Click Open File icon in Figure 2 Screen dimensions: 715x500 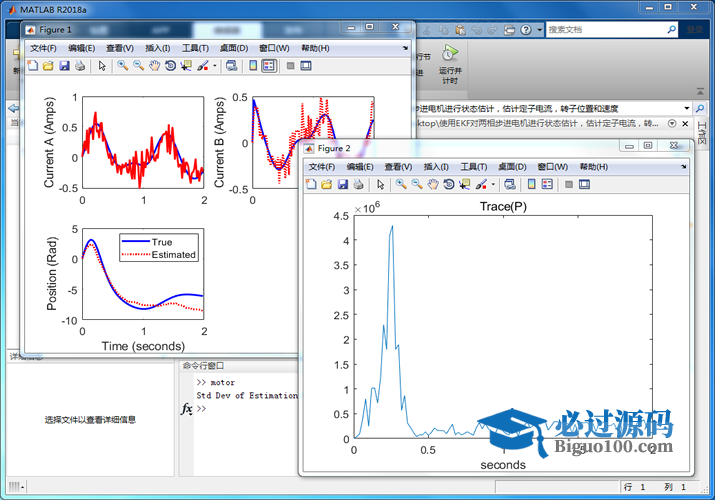coord(326,185)
